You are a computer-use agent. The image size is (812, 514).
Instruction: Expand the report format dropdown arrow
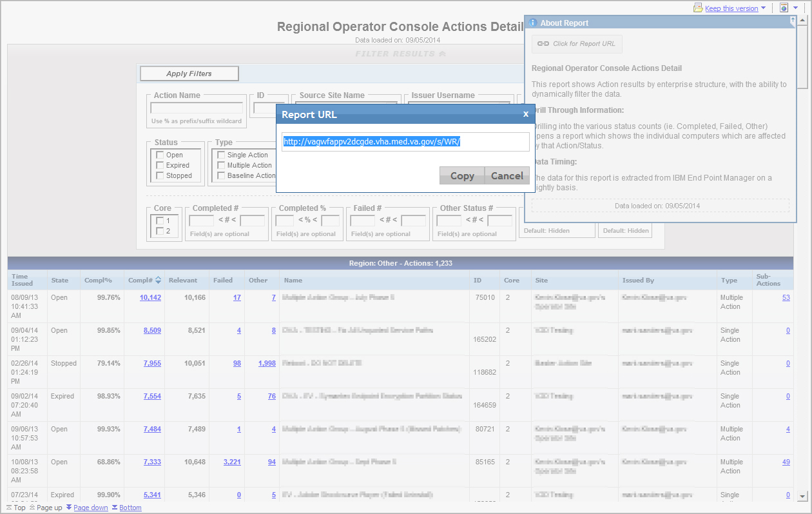point(796,8)
